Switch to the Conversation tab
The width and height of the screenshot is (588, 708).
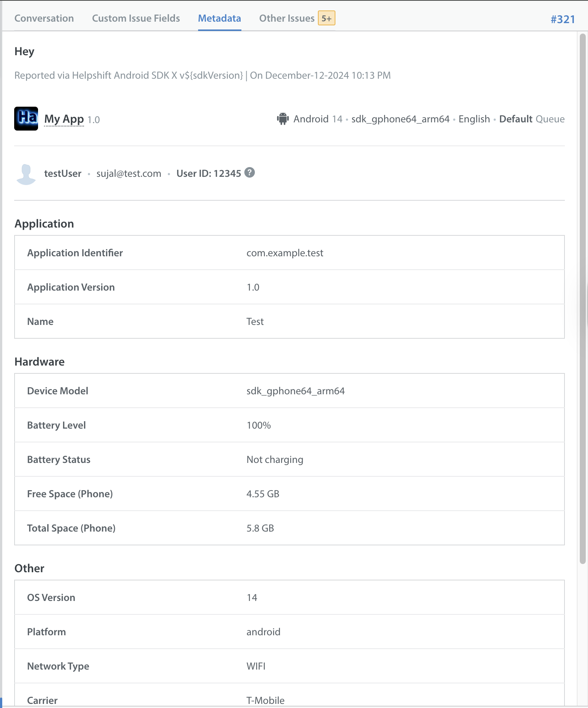(44, 18)
